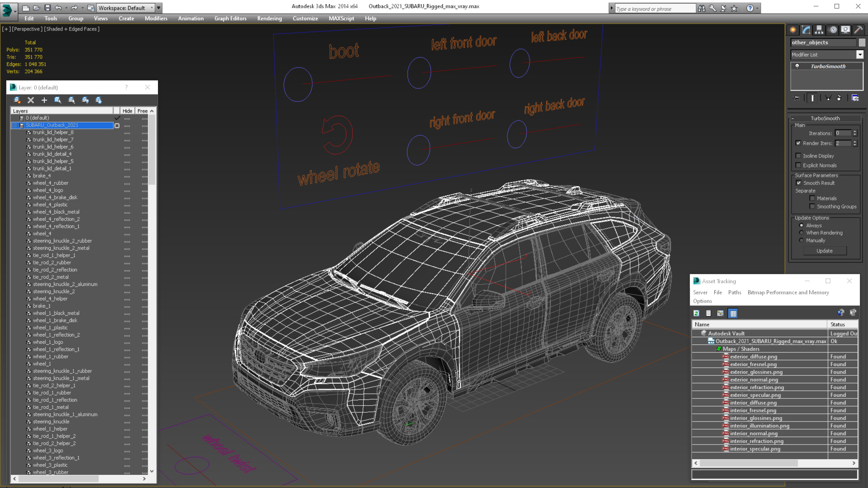The image size is (868, 488).
Task: Click the object color swatch beside other_objects
Action: (862, 42)
